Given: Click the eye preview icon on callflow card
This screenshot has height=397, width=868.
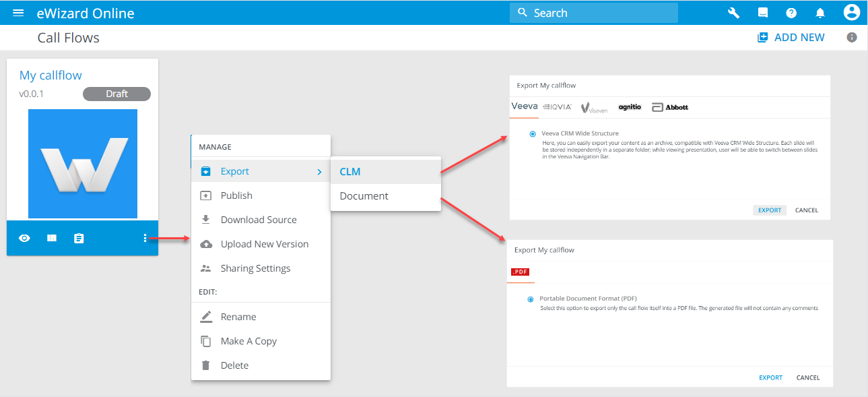Looking at the screenshot, I should [x=24, y=238].
